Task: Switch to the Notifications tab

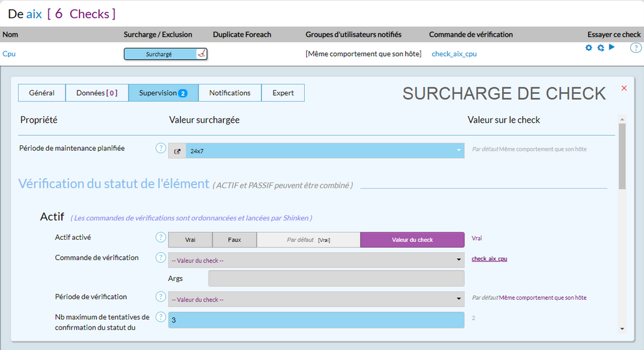Action: [x=229, y=93]
